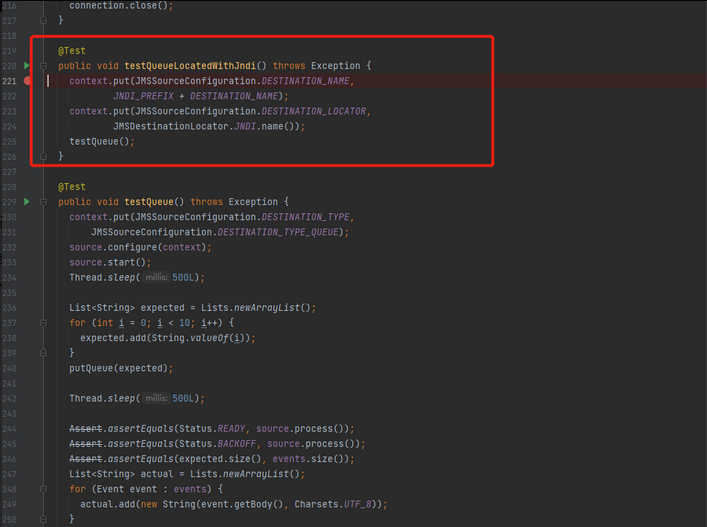Viewport: 707px width, 527px height.
Task: Click Lists.newArrayList on line 236
Action: pyautogui.click(x=250, y=308)
